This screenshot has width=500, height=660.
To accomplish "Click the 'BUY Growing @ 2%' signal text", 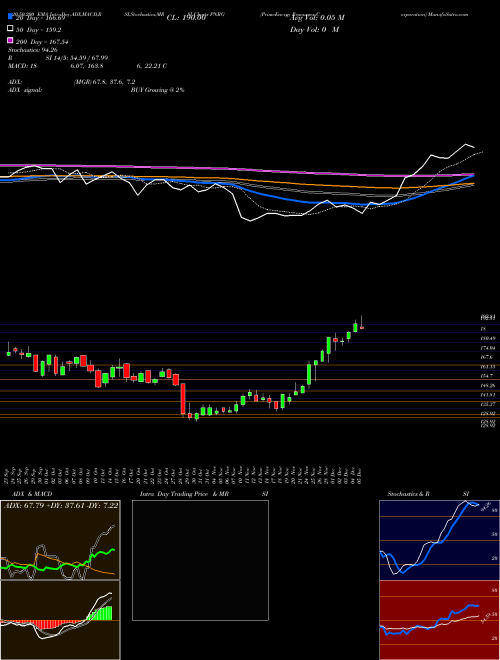I will 157,90.
